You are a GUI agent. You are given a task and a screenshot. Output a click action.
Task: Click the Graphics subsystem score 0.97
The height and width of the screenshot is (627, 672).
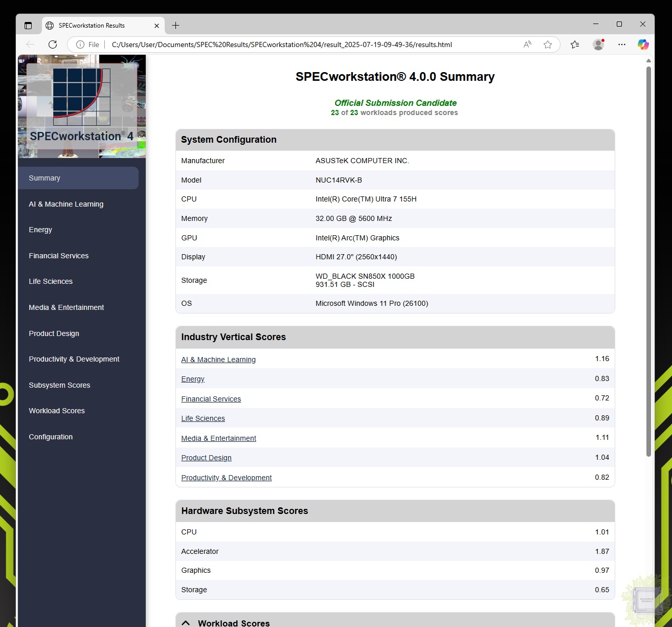(x=602, y=570)
